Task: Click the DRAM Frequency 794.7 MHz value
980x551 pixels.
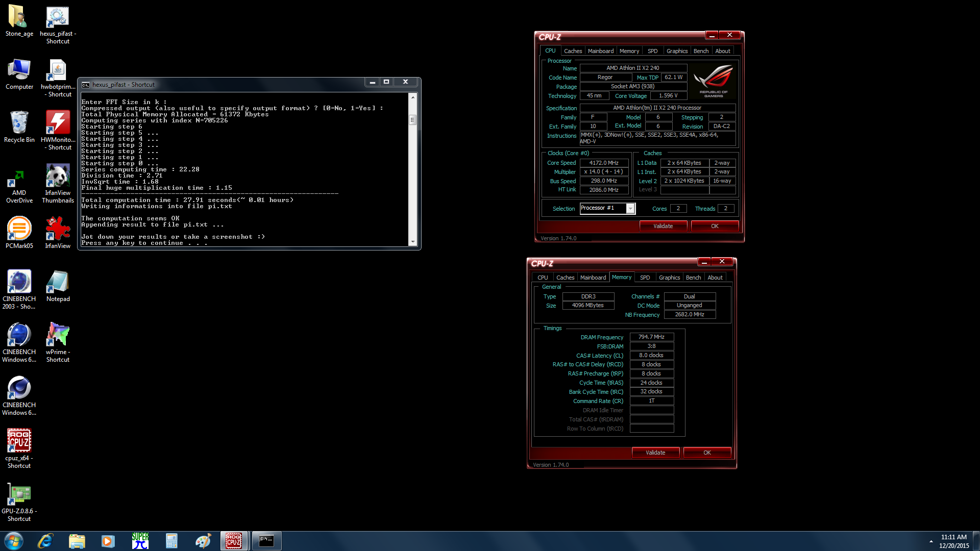Action: [x=651, y=337]
